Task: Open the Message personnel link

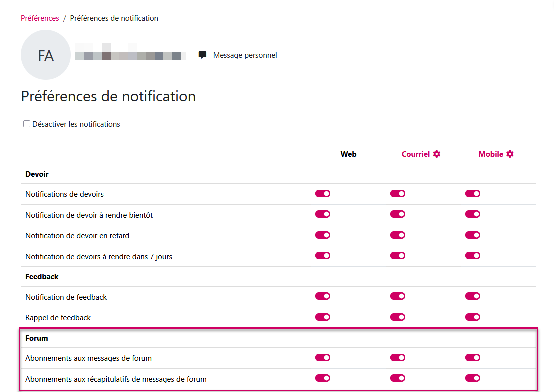Action: [x=245, y=55]
